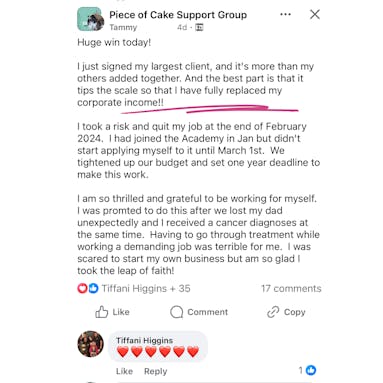
Task: Open the 17 comments link
Action: (x=291, y=289)
